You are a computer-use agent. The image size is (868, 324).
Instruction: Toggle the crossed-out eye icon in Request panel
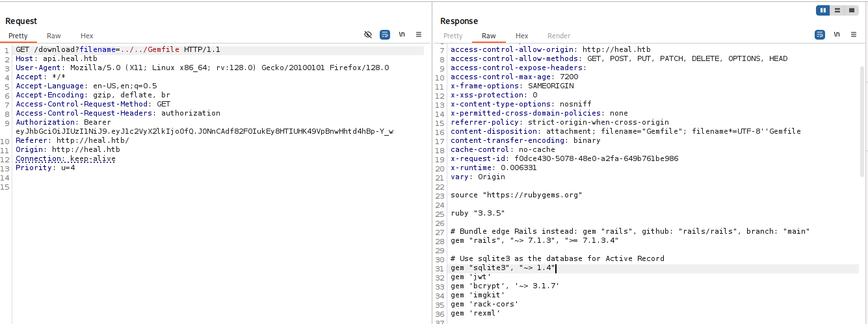[x=368, y=34]
